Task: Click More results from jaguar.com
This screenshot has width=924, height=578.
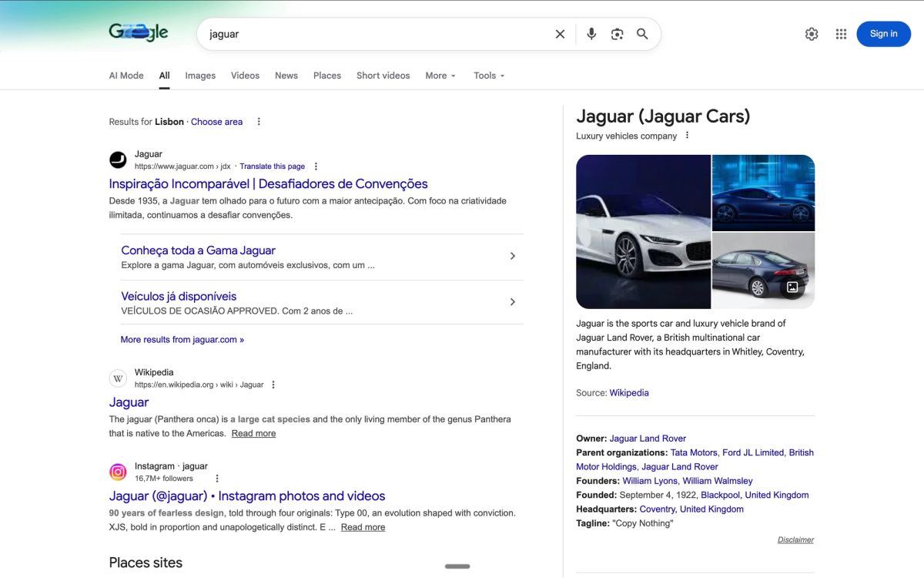Action: pyautogui.click(x=182, y=339)
